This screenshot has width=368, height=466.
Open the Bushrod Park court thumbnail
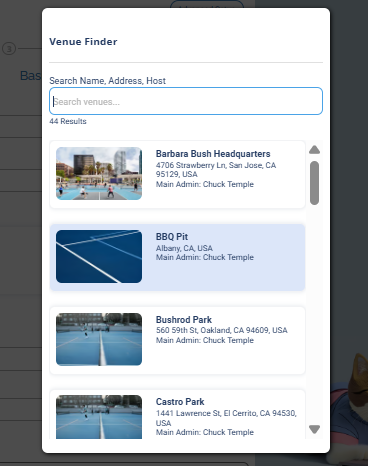click(99, 339)
